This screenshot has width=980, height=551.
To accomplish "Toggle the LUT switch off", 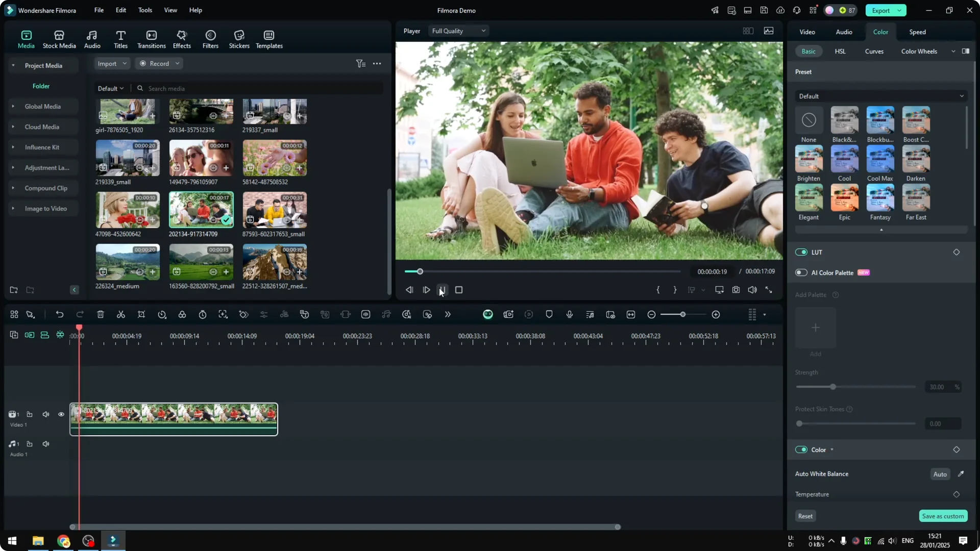I will tap(800, 252).
